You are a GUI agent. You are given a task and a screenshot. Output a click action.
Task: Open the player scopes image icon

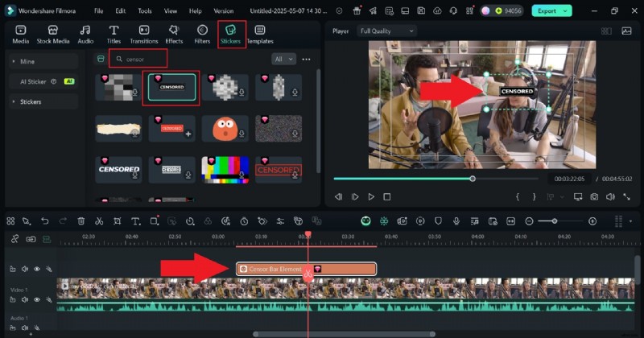click(626, 31)
